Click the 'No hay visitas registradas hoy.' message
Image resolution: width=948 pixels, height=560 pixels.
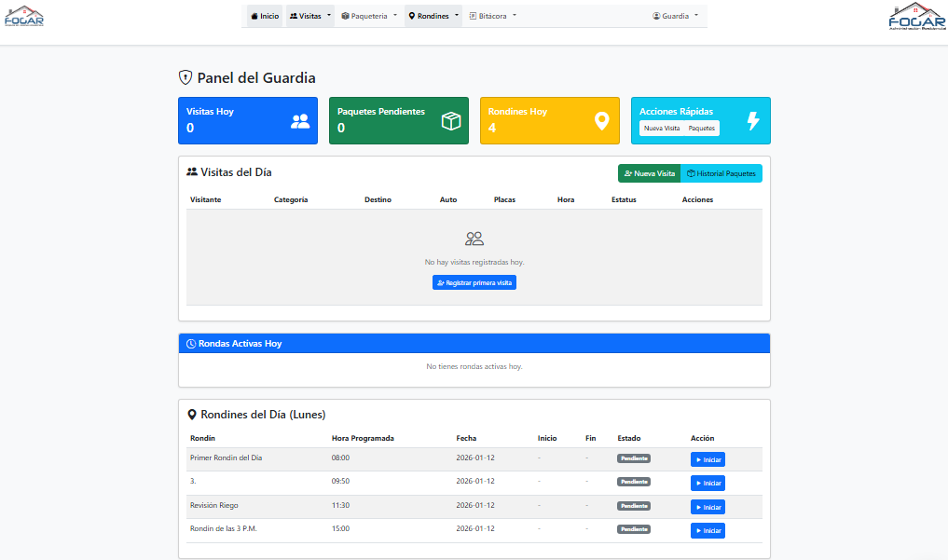(474, 262)
